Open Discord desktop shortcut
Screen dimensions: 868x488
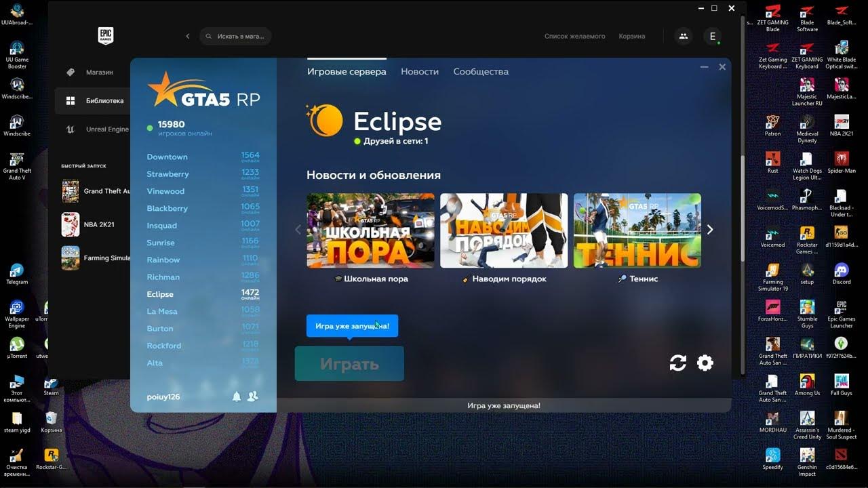pyautogui.click(x=842, y=274)
